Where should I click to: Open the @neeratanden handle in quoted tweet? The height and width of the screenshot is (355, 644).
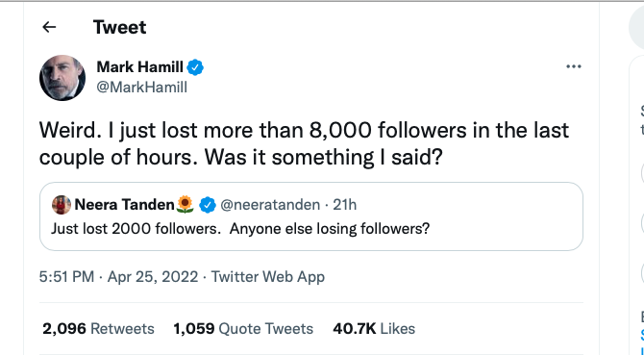[x=270, y=205]
